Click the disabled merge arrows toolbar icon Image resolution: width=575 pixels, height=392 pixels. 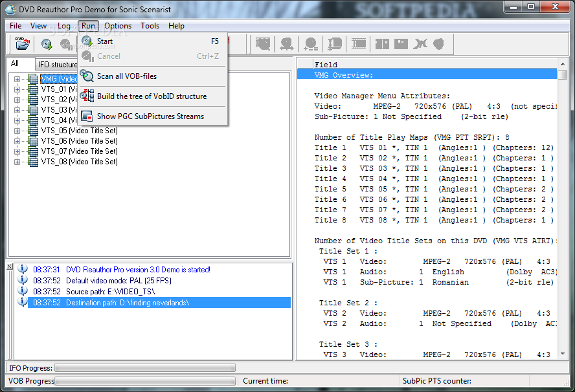tap(420, 43)
